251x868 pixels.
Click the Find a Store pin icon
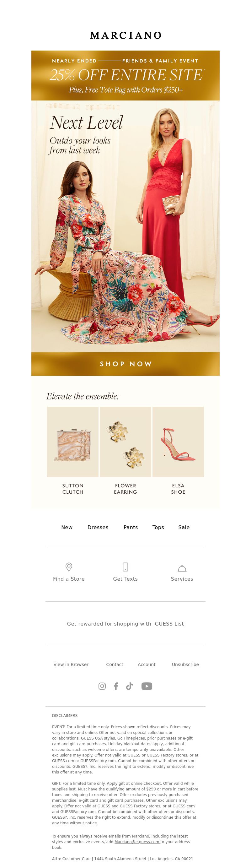(69, 567)
